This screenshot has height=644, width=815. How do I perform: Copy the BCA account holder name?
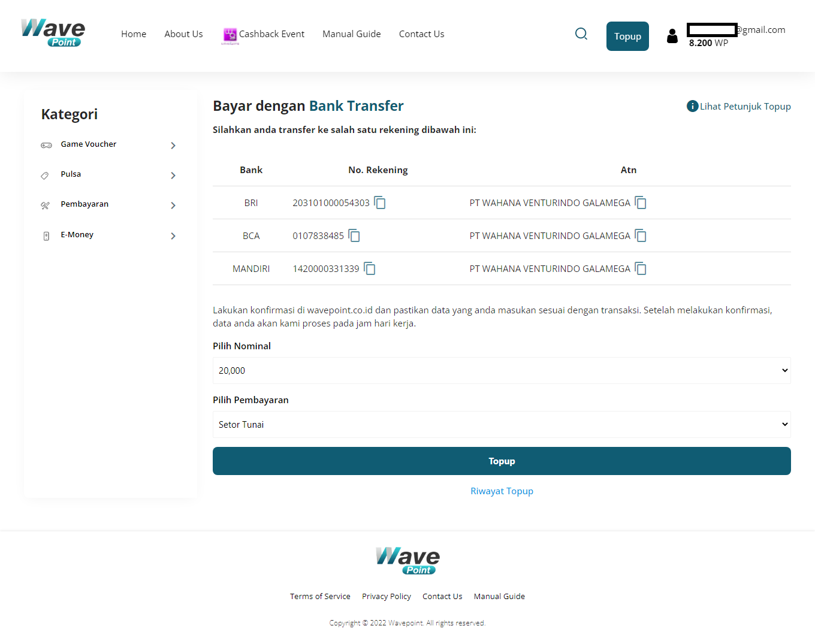point(641,236)
